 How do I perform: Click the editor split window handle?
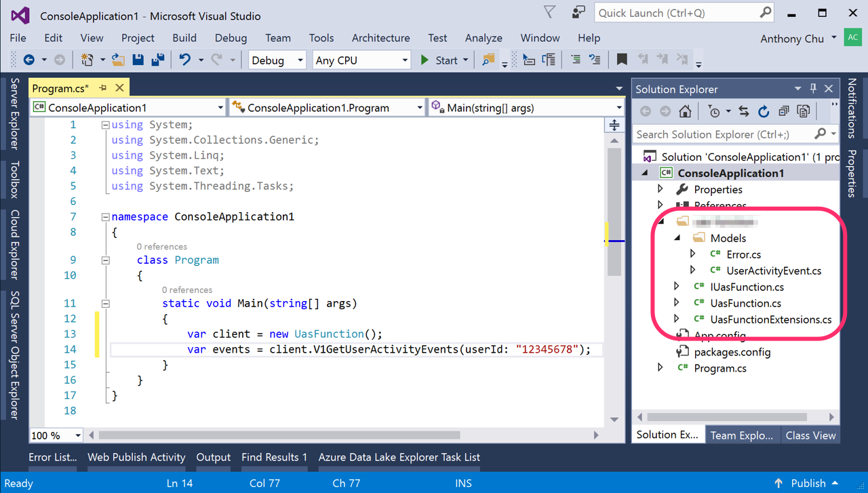point(614,125)
